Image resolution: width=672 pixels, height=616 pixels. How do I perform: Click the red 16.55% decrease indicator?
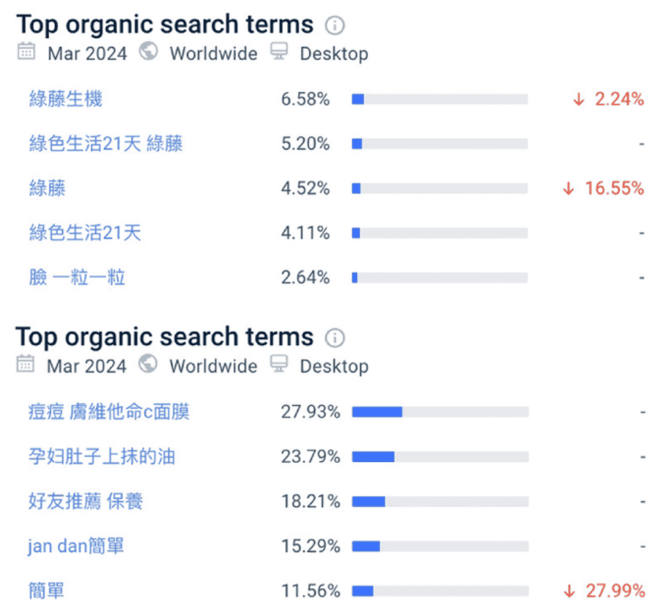tap(604, 188)
